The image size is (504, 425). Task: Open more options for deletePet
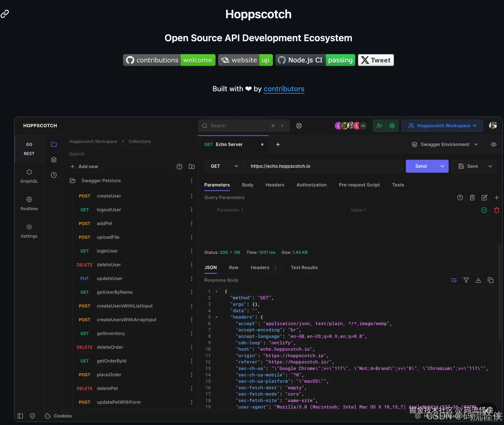[x=192, y=389]
